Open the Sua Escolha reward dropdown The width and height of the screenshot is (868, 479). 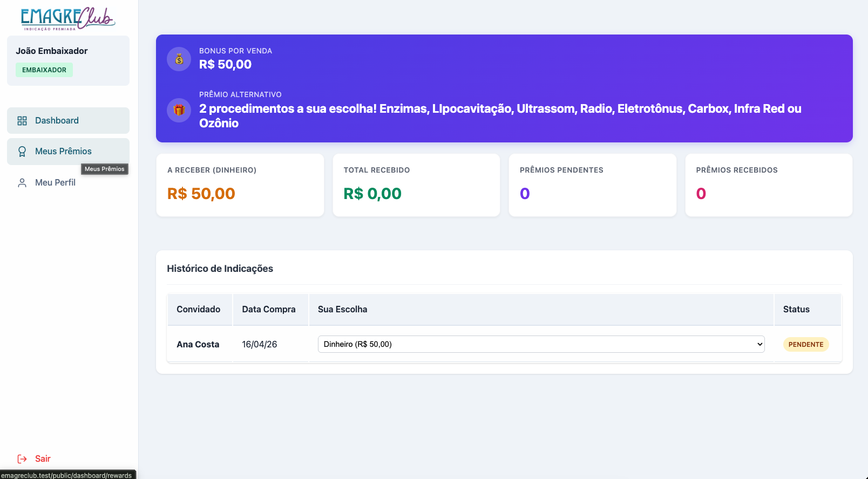[x=540, y=344]
